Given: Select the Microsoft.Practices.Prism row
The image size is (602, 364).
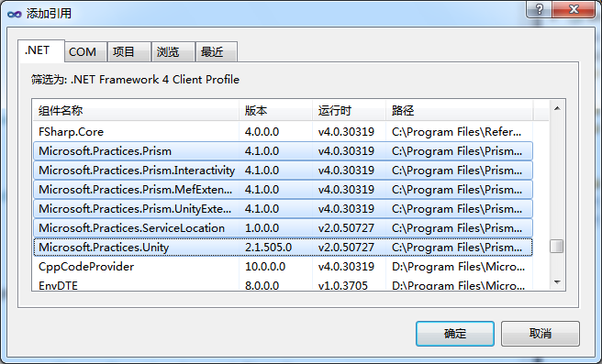Looking at the screenshot, I should (x=283, y=150).
